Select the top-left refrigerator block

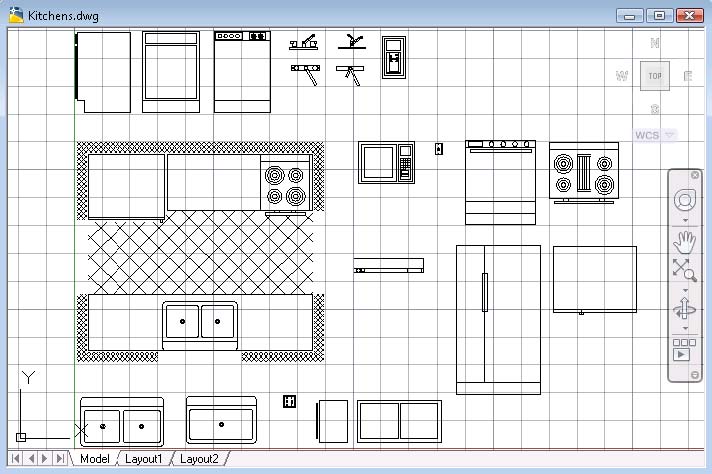[x=103, y=72]
